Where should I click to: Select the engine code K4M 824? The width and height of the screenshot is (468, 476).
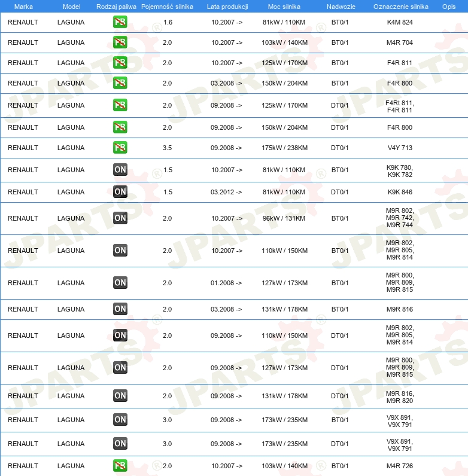[400, 22]
